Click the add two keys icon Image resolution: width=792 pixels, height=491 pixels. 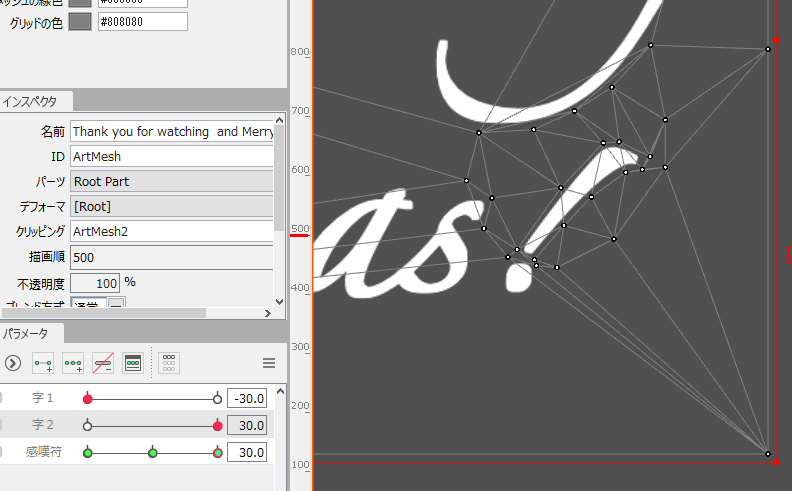click(43, 363)
